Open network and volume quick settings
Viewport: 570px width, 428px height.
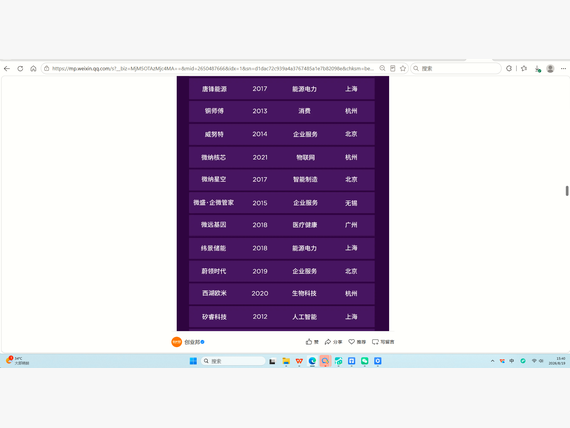click(x=537, y=361)
